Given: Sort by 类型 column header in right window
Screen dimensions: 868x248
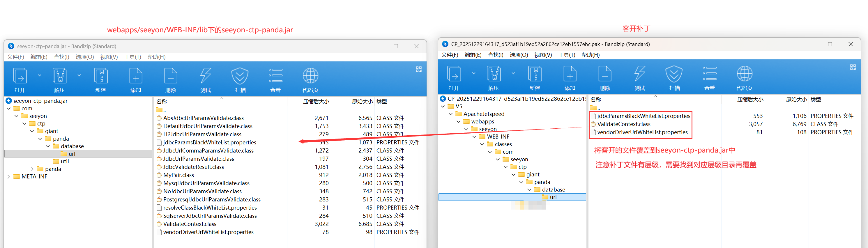Looking at the screenshot, I should pos(816,99).
